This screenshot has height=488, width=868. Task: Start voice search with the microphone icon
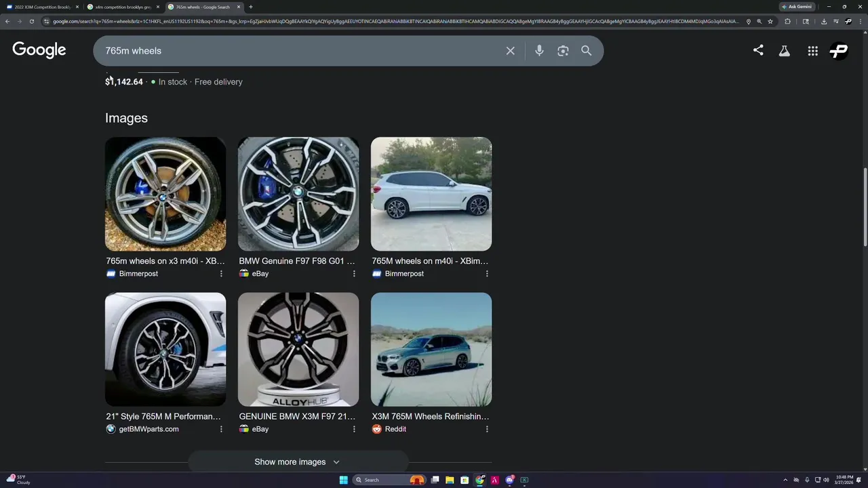(539, 51)
